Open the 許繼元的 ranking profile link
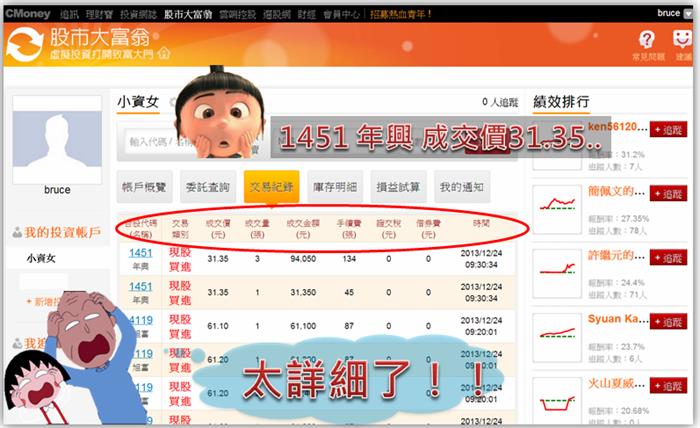The height and width of the screenshot is (428, 700). [616, 255]
